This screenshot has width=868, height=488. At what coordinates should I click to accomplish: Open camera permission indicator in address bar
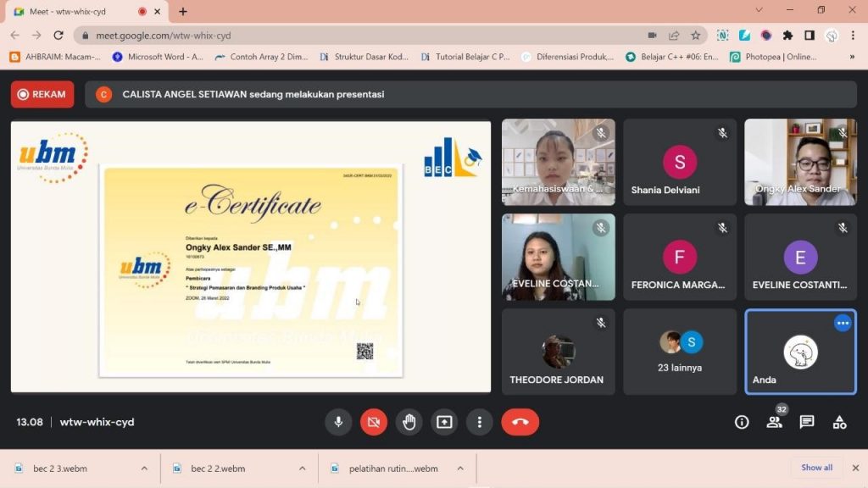pos(652,36)
